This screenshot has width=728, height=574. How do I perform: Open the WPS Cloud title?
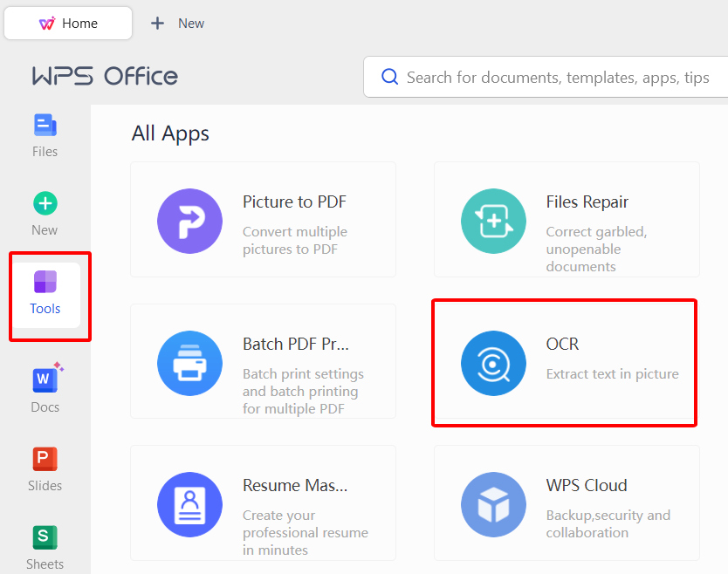587,485
